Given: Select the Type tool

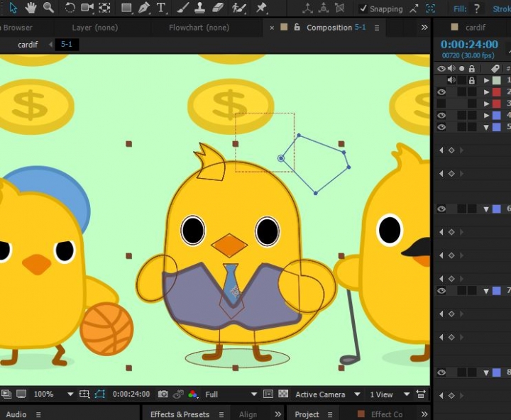Looking at the screenshot, I should [161, 8].
